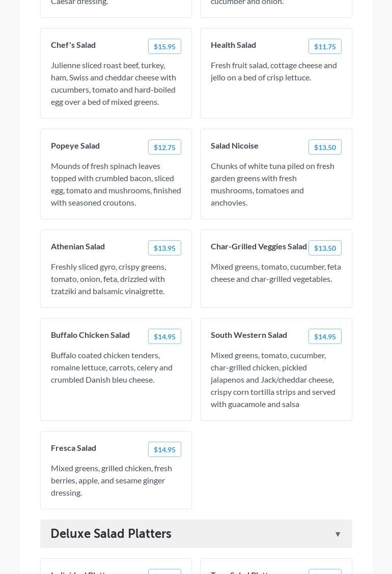The image size is (392, 574).
Task: Open the Chef's Salad item title
Action: 73,45
